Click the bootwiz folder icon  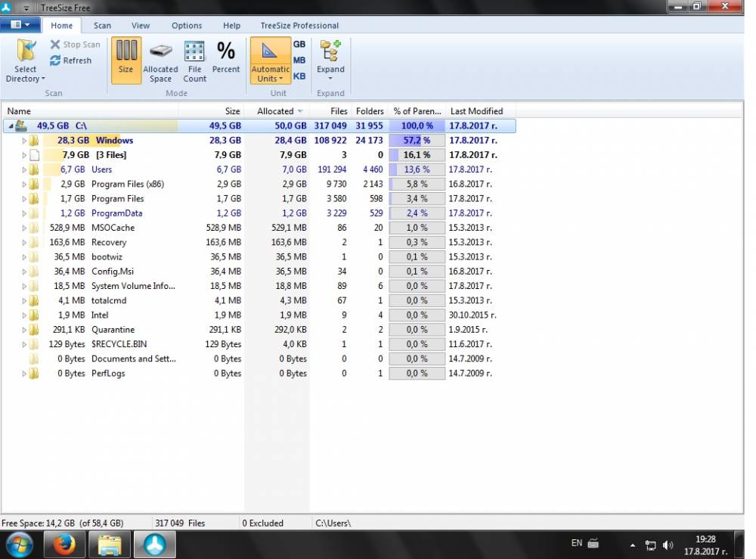[34, 256]
